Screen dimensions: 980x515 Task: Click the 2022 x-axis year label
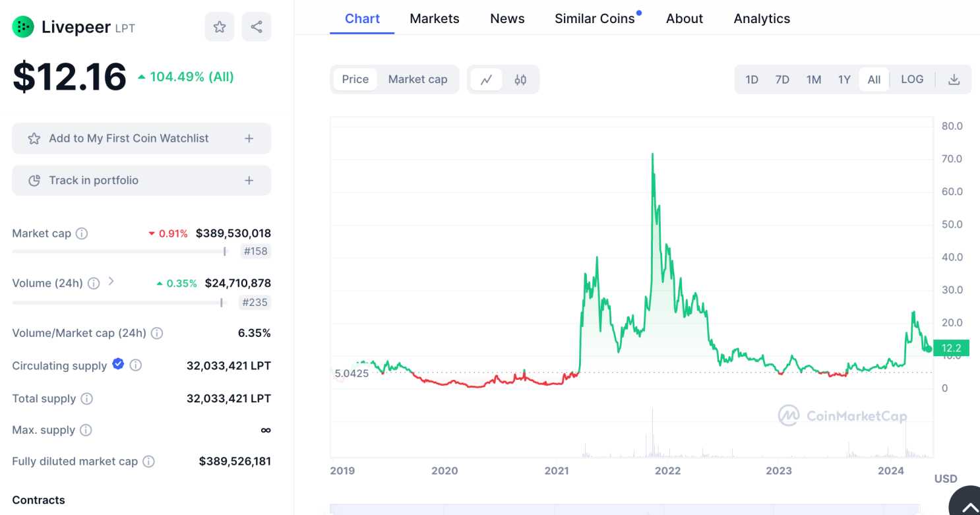(667, 471)
